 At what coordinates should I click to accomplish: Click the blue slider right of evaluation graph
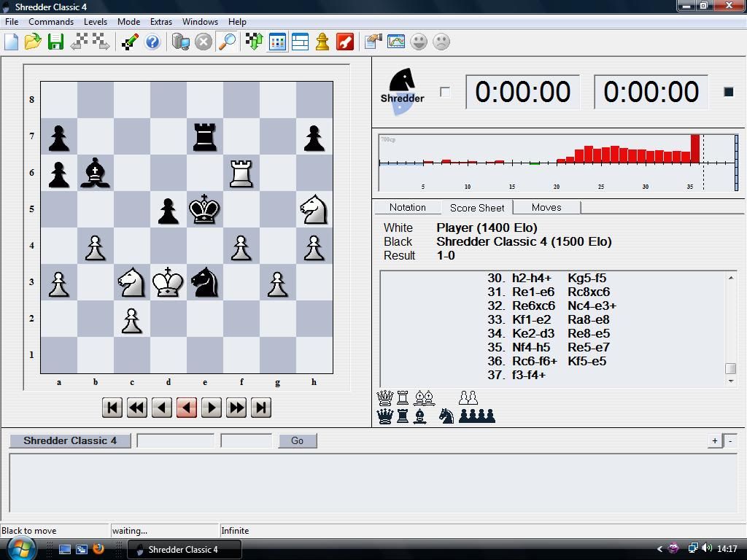click(737, 163)
